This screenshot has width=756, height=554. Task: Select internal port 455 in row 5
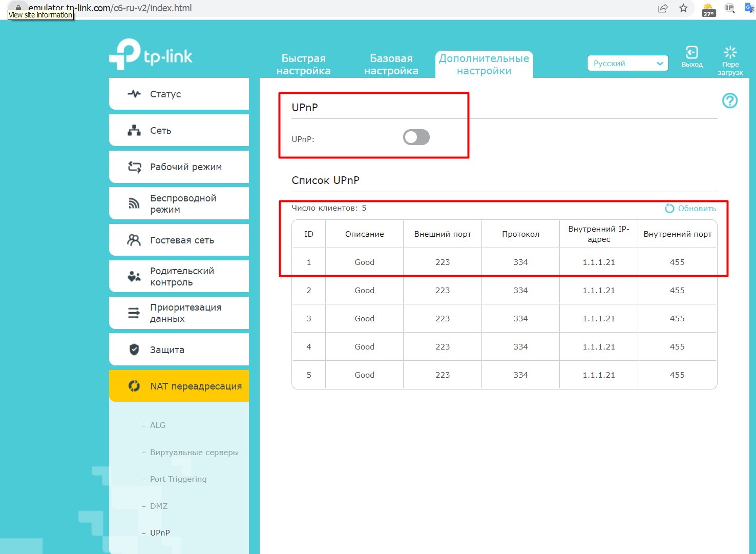[677, 375]
